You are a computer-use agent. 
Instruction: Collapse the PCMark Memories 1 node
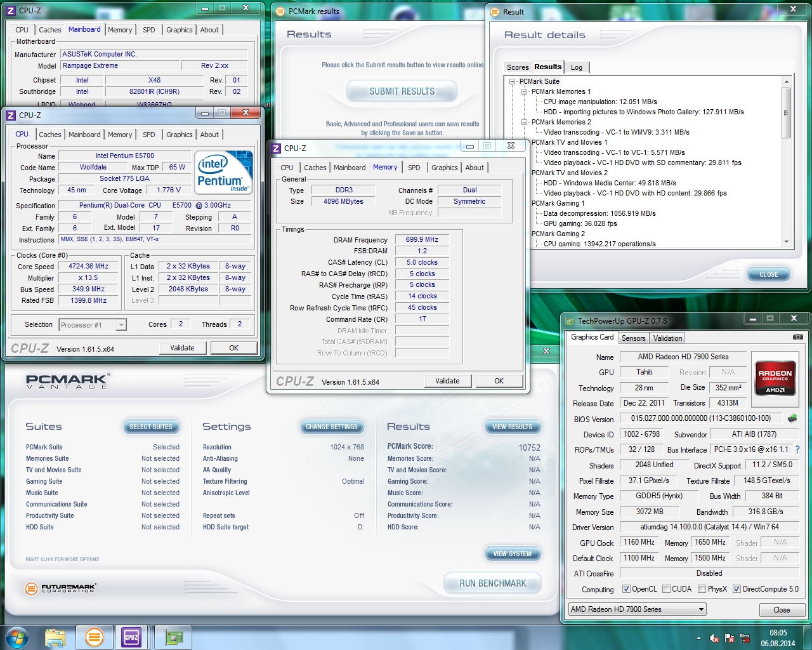(x=525, y=91)
